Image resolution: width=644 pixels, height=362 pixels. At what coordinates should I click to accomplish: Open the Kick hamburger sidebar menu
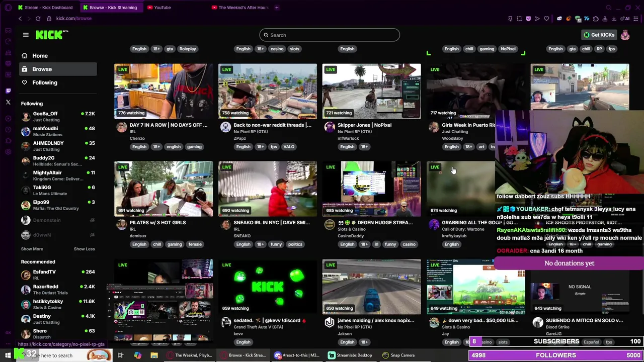[26, 35]
